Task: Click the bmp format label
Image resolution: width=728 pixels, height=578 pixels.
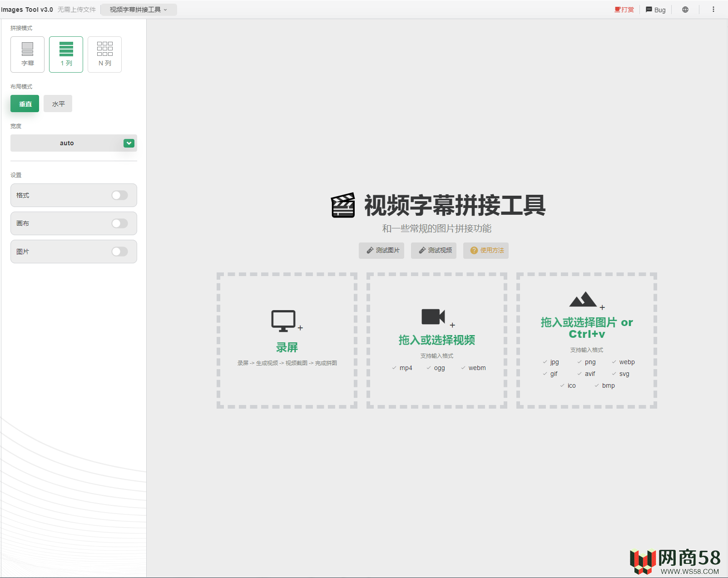Action: (609, 385)
